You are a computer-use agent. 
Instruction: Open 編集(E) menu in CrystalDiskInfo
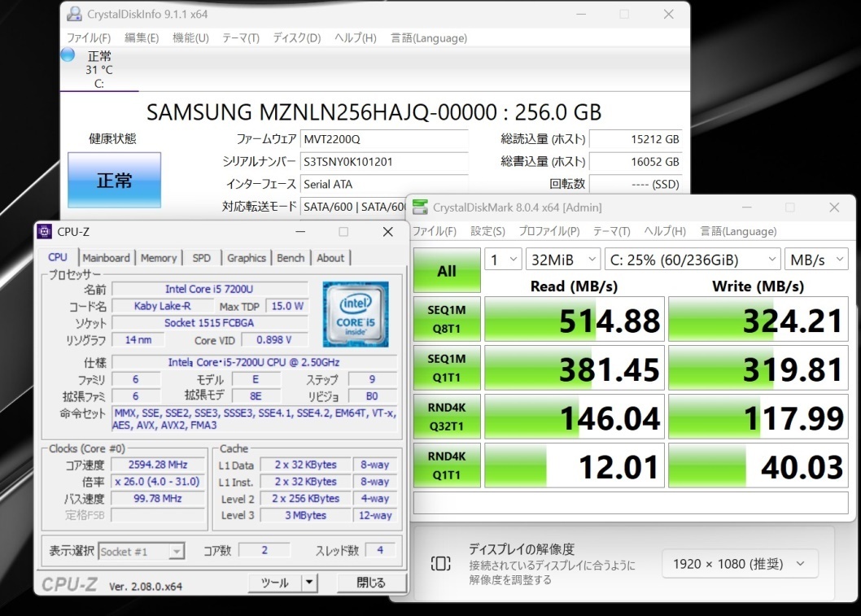pyautogui.click(x=142, y=38)
